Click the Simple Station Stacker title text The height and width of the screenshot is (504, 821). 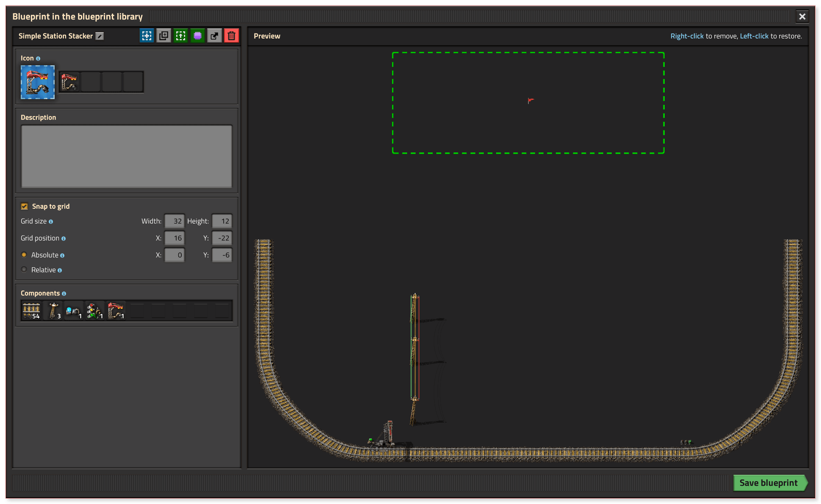tap(55, 36)
